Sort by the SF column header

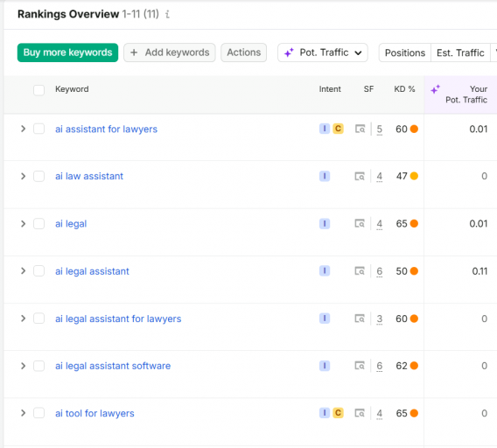368,89
